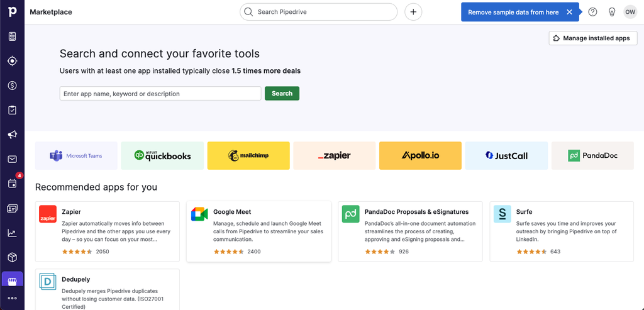Image resolution: width=644 pixels, height=310 pixels.
Task: Click Manage installed apps button
Action: (592, 38)
